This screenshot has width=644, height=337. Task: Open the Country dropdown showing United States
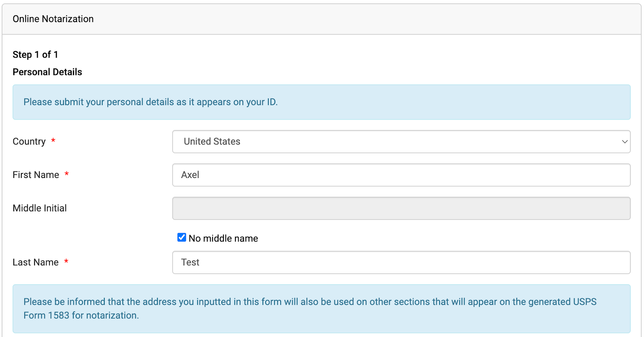[401, 142]
